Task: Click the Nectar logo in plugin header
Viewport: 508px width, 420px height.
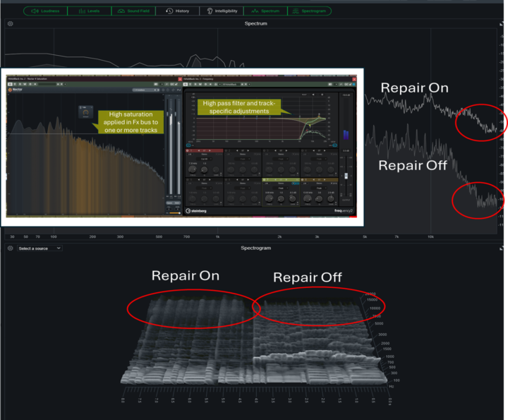Action: click(16, 90)
